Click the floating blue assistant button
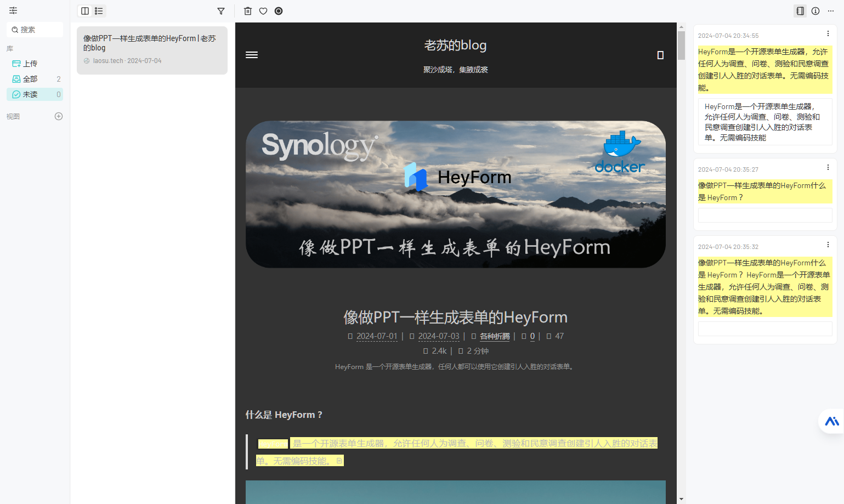Image resolution: width=844 pixels, height=504 pixels. tap(831, 421)
